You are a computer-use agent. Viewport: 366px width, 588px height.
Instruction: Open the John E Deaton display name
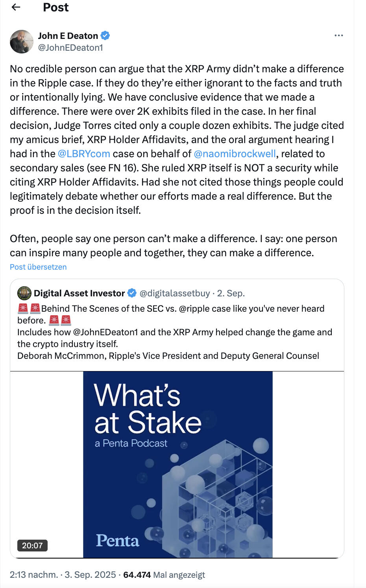(68, 36)
